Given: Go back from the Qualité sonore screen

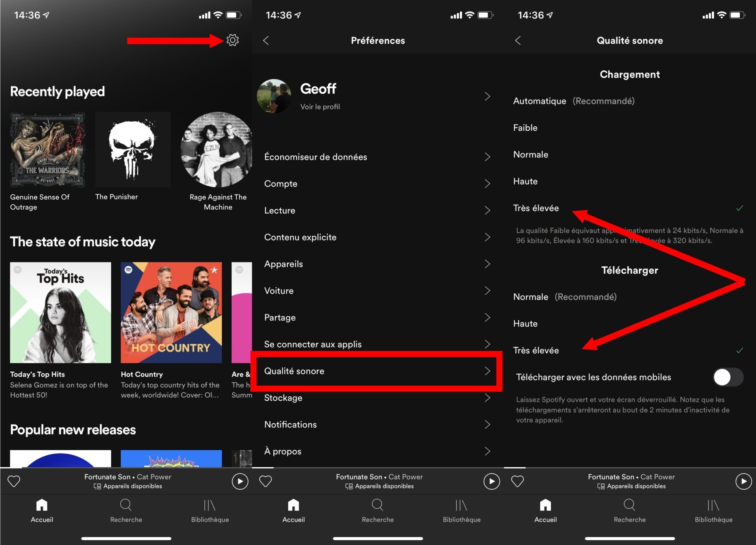Looking at the screenshot, I should tap(518, 40).
